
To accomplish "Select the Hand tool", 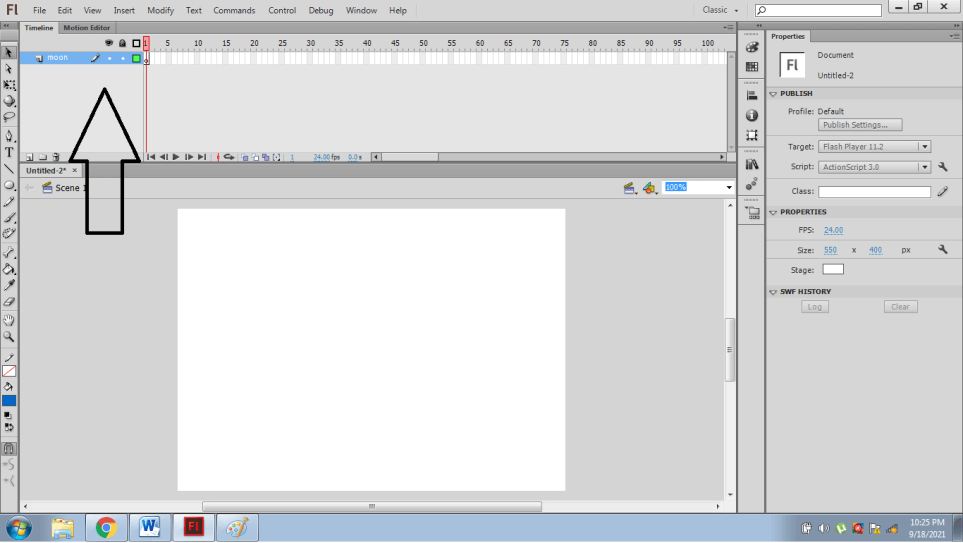I will pos(9,320).
